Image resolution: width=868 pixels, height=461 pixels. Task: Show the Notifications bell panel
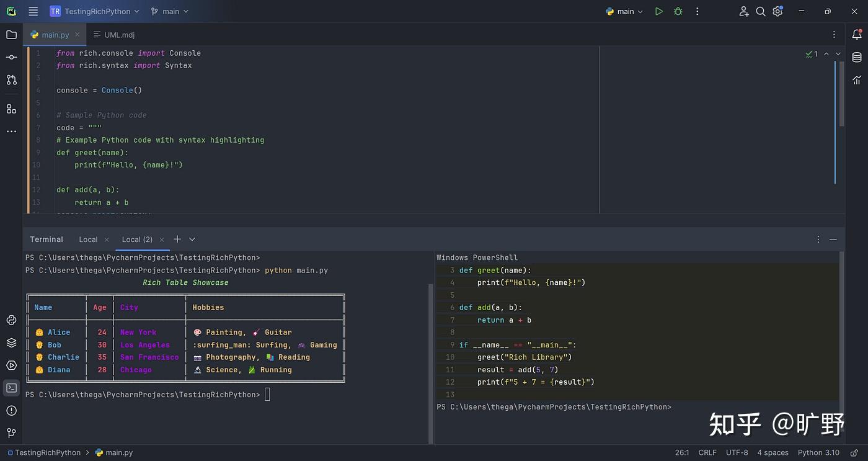coord(857,35)
